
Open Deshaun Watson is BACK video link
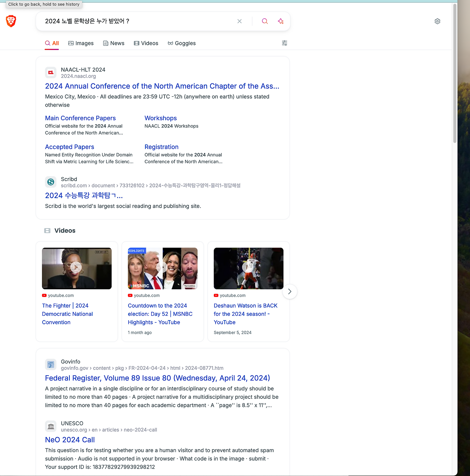pyautogui.click(x=246, y=314)
